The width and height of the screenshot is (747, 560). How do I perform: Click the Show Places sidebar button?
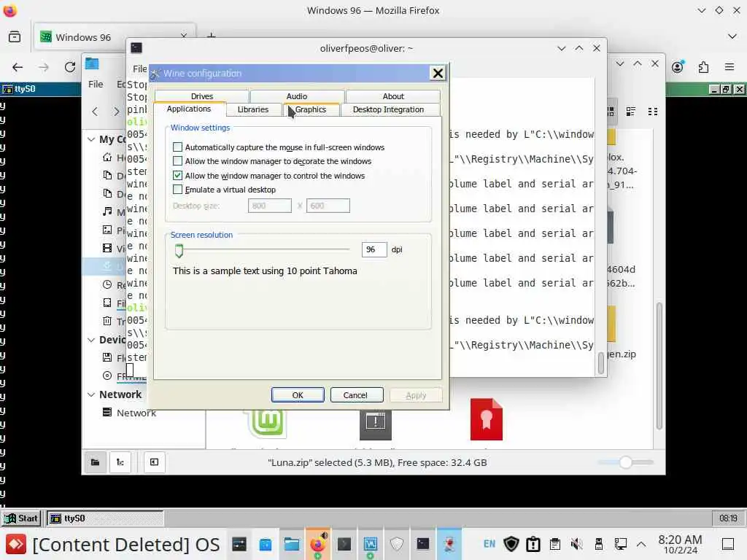click(96, 462)
